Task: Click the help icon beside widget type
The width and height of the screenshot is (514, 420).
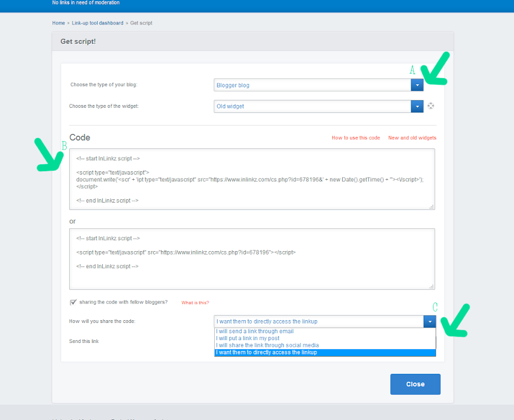Action: 431,106
